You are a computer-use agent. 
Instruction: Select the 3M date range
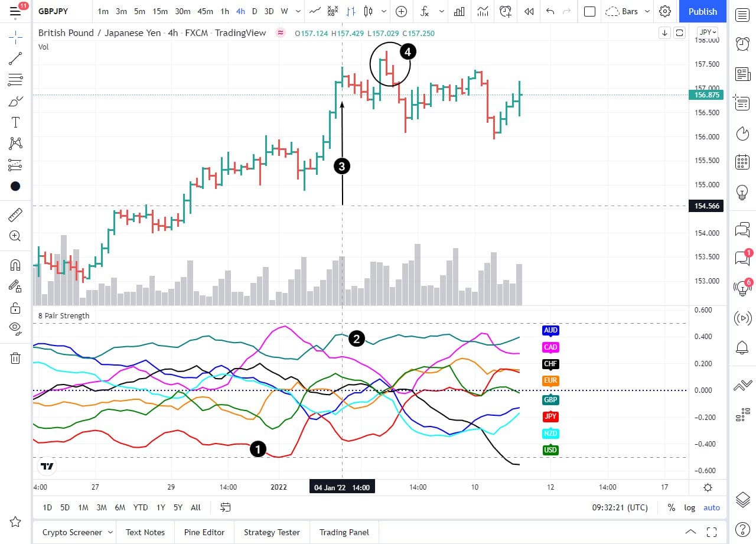102,507
